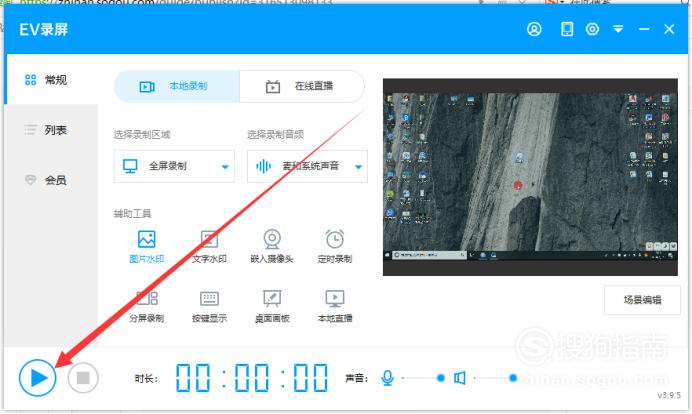
Task: Open the title bar dropdown menu icon
Action: pos(618,29)
